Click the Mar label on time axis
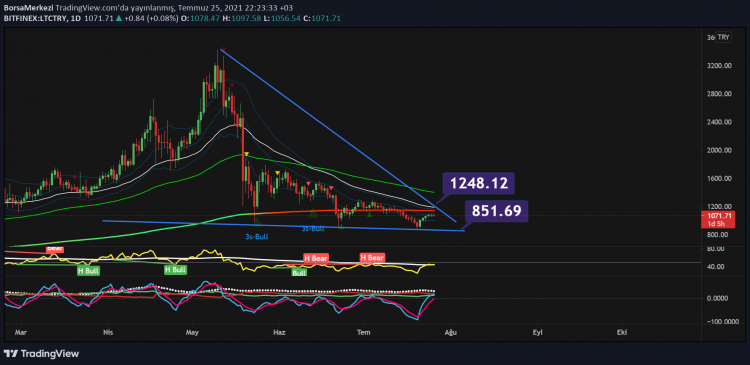Image resolution: width=750 pixels, height=365 pixels. point(20,332)
